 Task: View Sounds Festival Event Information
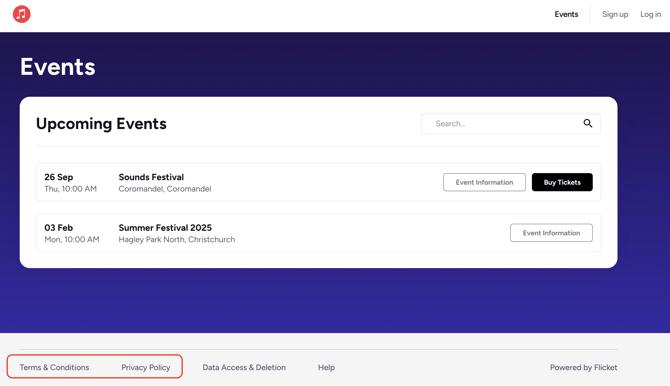pos(484,182)
